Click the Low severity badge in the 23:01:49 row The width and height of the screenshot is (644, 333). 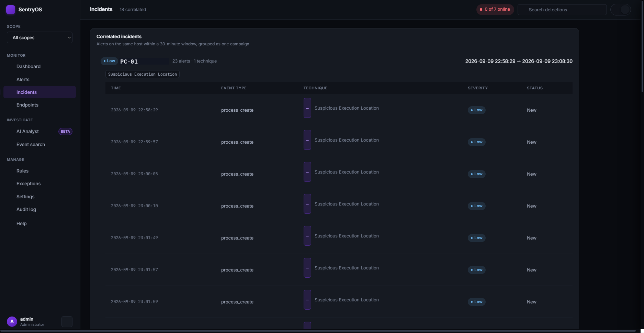point(476,238)
